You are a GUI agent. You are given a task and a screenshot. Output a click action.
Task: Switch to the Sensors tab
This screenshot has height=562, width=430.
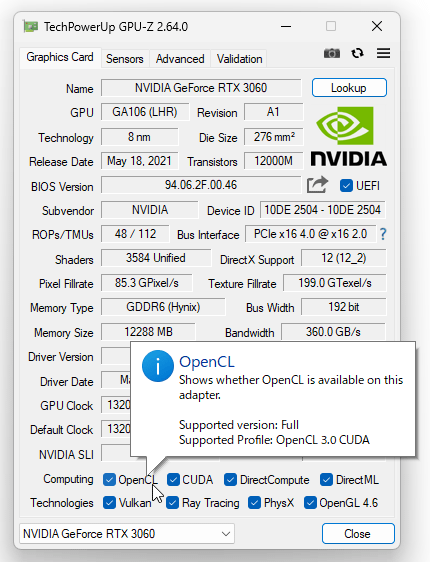[x=125, y=59]
